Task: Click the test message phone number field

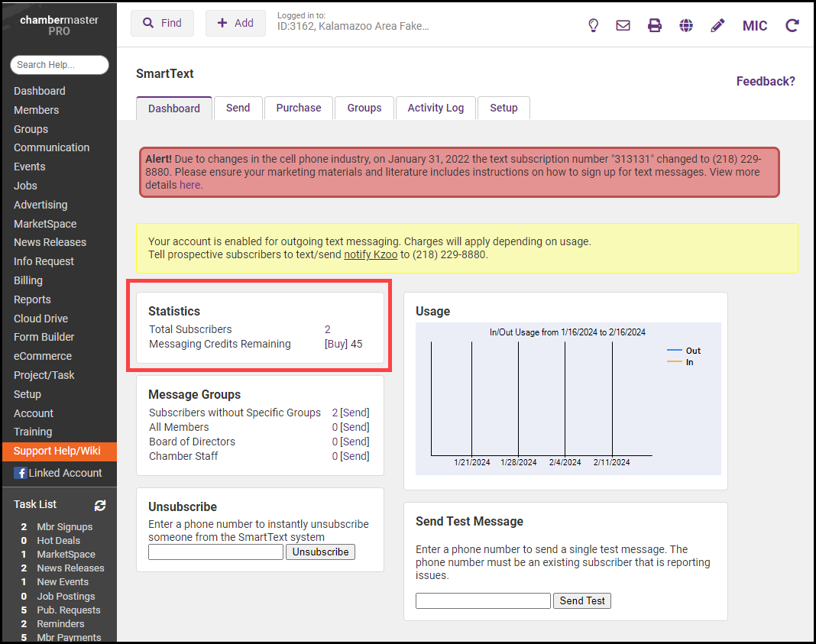Action: click(x=483, y=600)
